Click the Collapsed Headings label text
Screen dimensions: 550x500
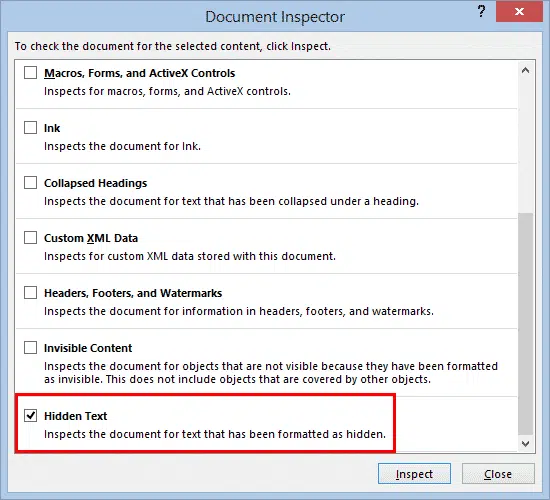[x=95, y=183]
